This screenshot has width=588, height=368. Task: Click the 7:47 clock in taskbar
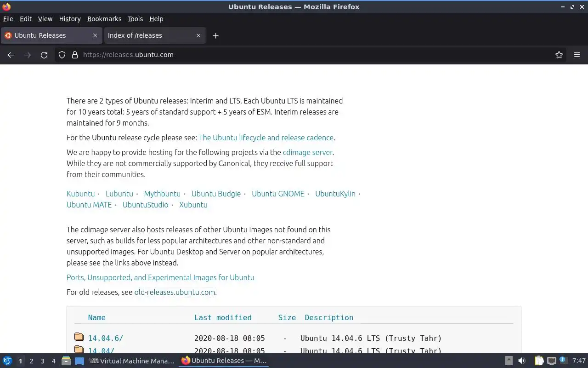(579, 361)
